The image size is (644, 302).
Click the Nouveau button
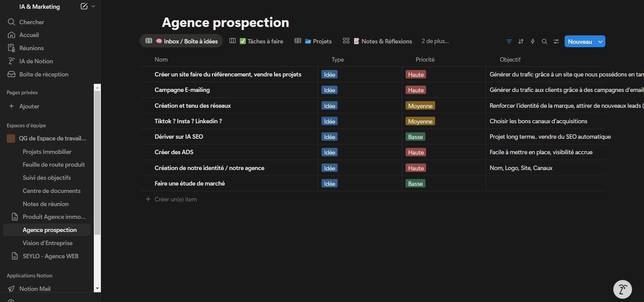point(580,41)
